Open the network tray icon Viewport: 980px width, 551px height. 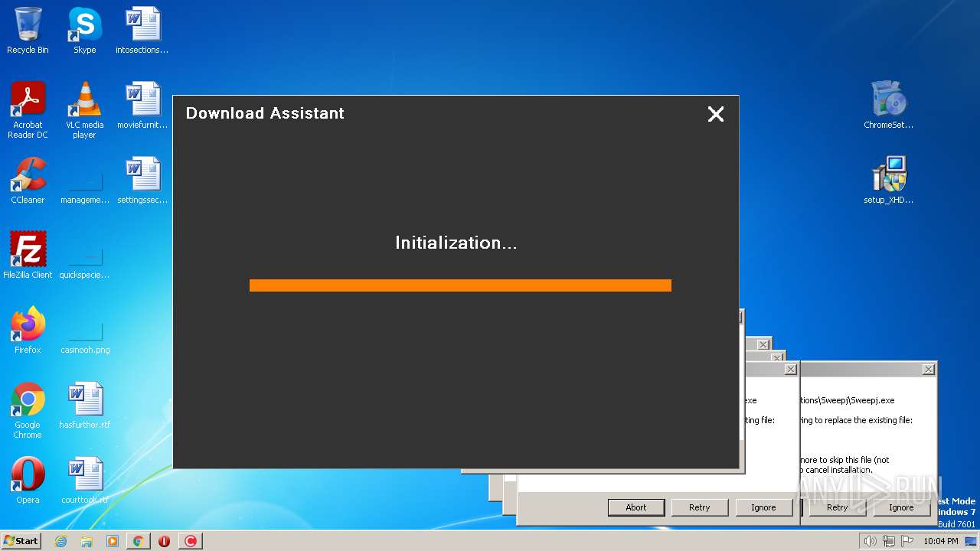tap(888, 541)
